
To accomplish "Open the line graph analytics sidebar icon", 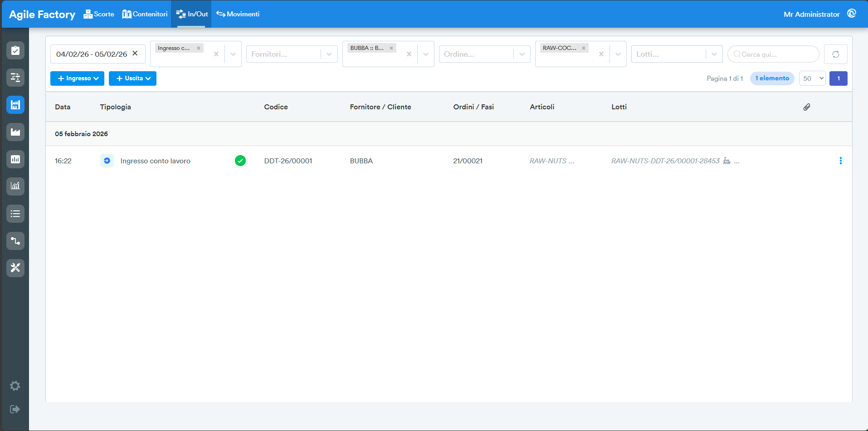I will [15, 186].
